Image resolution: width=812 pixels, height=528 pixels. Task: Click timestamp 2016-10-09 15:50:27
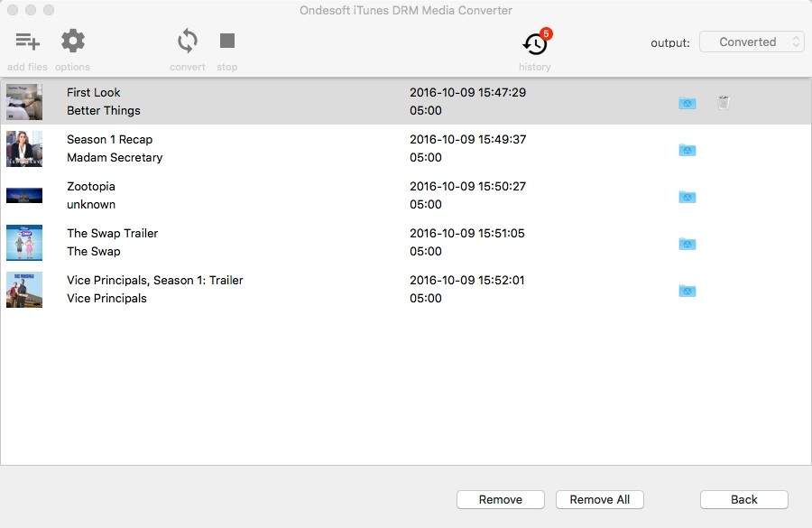point(467,187)
